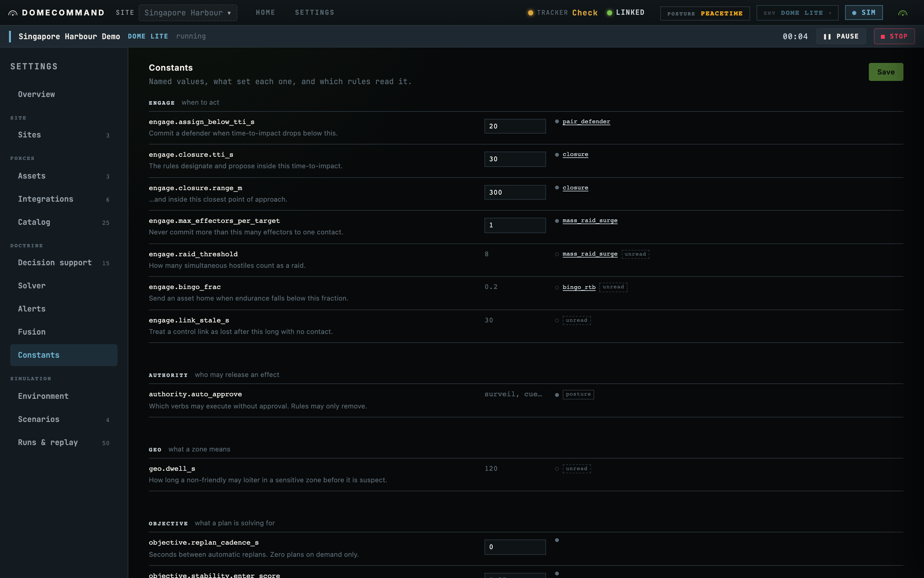
Task: Click the engage.bingo_frac value 0.2
Action: point(491,287)
